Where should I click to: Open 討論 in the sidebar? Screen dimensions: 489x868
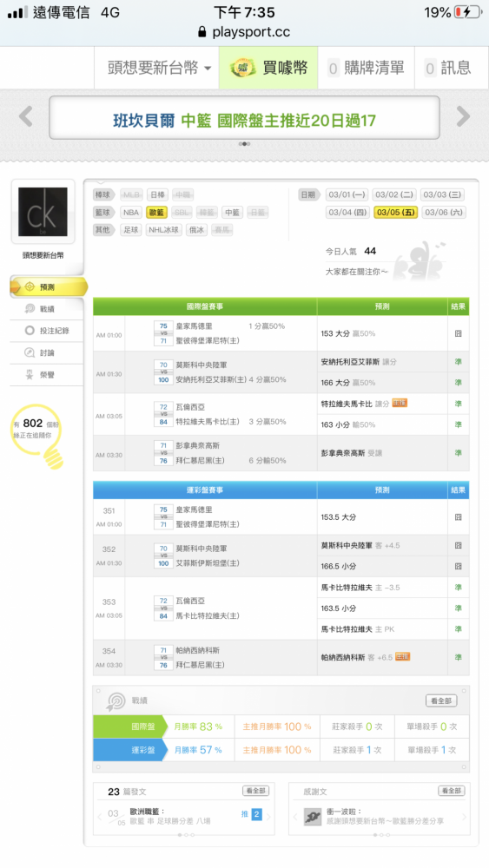(47, 352)
